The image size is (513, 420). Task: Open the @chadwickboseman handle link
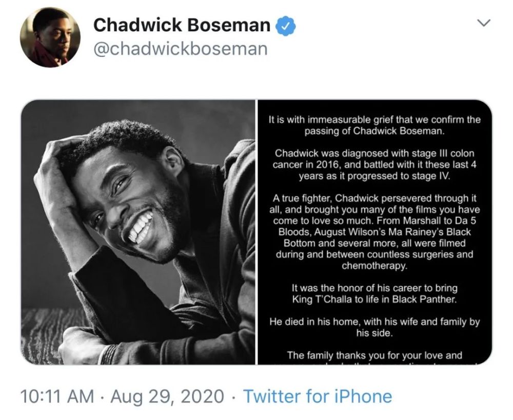pos(180,49)
